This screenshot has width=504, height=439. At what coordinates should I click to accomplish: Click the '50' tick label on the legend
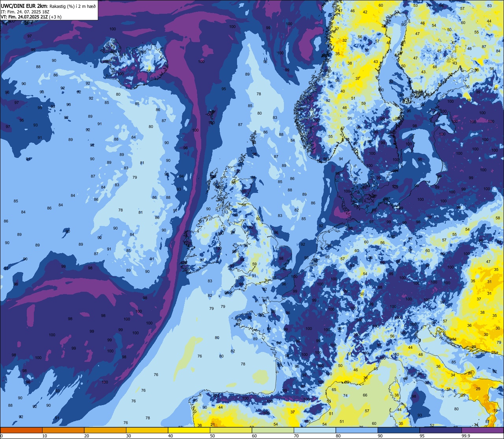point(212,436)
